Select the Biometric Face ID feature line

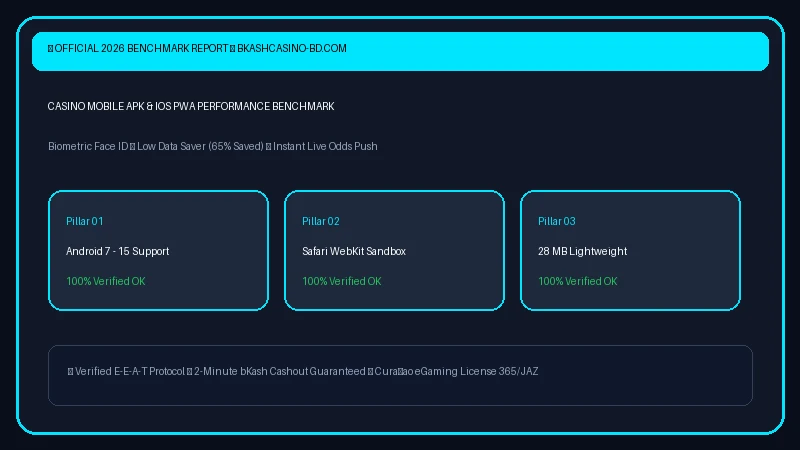click(x=213, y=146)
